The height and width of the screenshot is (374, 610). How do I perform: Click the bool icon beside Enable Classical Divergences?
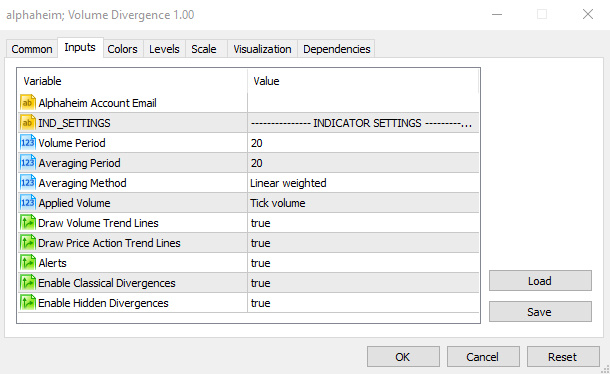[x=28, y=283]
